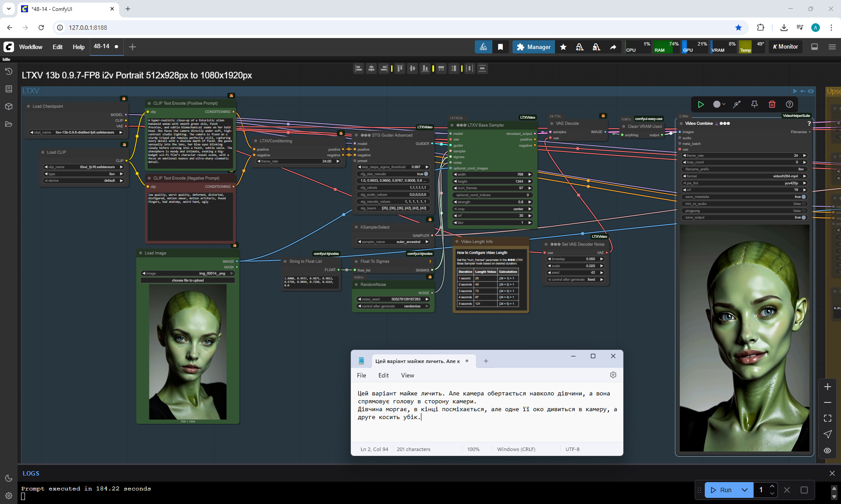Open Notepad's View menu
The image size is (841, 504).
pos(407,375)
